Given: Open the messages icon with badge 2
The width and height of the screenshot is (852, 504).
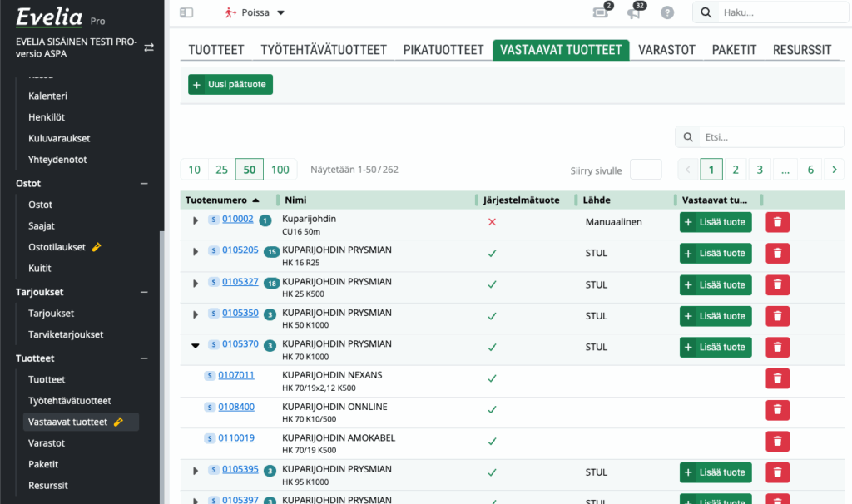Looking at the screenshot, I should point(600,12).
